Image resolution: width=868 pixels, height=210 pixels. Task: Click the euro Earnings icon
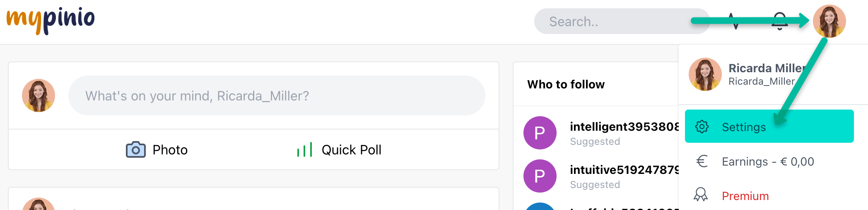[702, 161]
